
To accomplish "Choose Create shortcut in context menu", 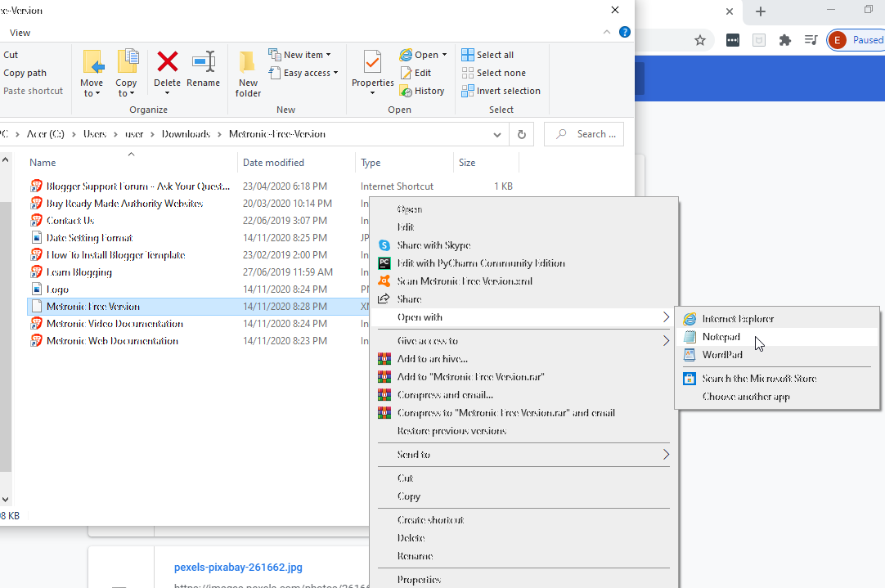I will point(523,520).
